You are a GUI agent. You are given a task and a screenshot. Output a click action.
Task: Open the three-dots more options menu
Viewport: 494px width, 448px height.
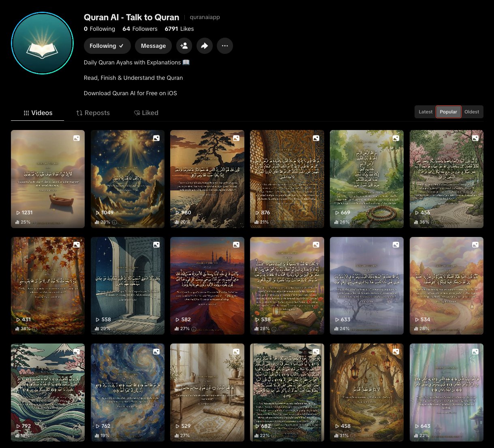(225, 46)
